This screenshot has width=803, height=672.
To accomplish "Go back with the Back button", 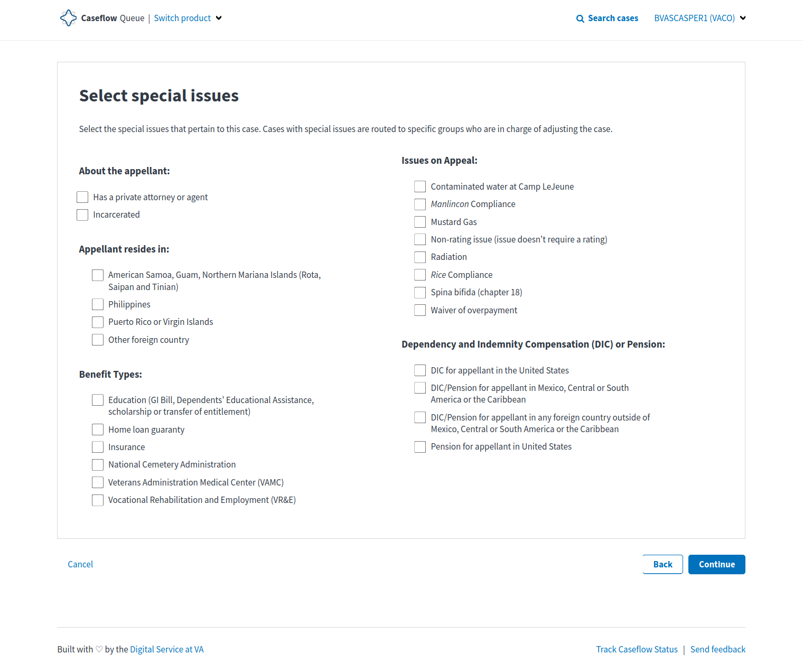I will [662, 564].
